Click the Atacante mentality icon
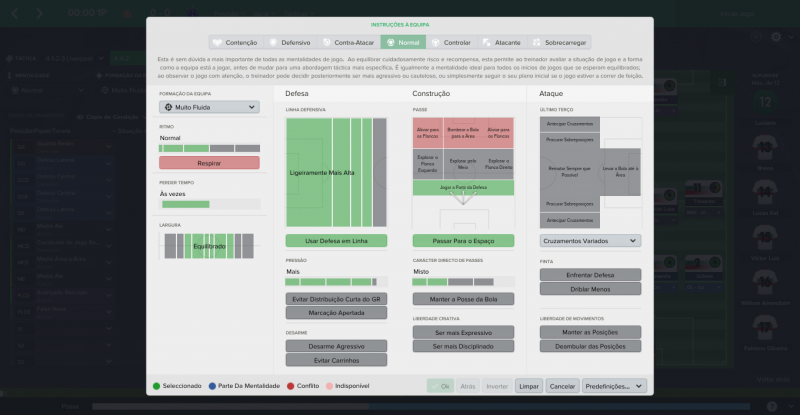800x415 pixels. 486,43
